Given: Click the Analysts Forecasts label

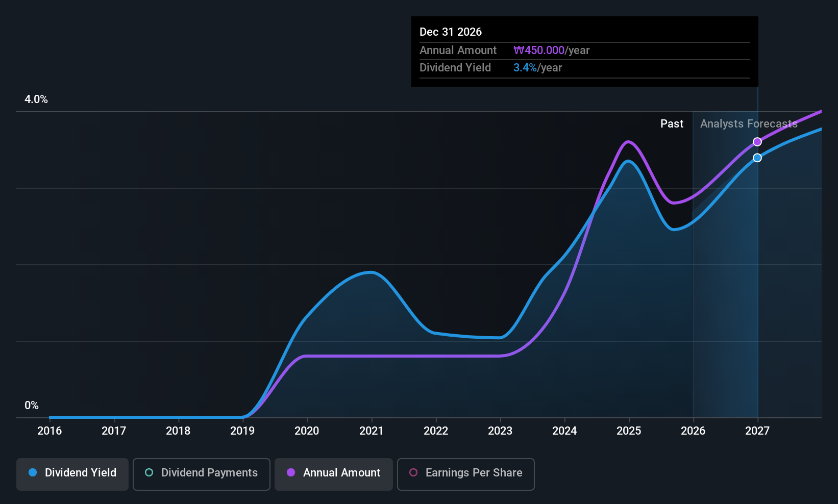Looking at the screenshot, I should pyautogui.click(x=749, y=123).
